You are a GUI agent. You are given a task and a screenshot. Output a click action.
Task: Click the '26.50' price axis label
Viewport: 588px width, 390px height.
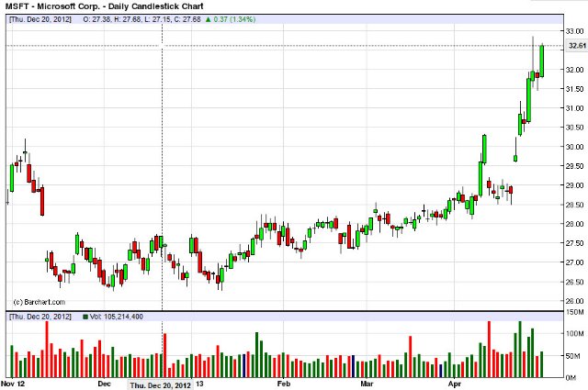574,282
